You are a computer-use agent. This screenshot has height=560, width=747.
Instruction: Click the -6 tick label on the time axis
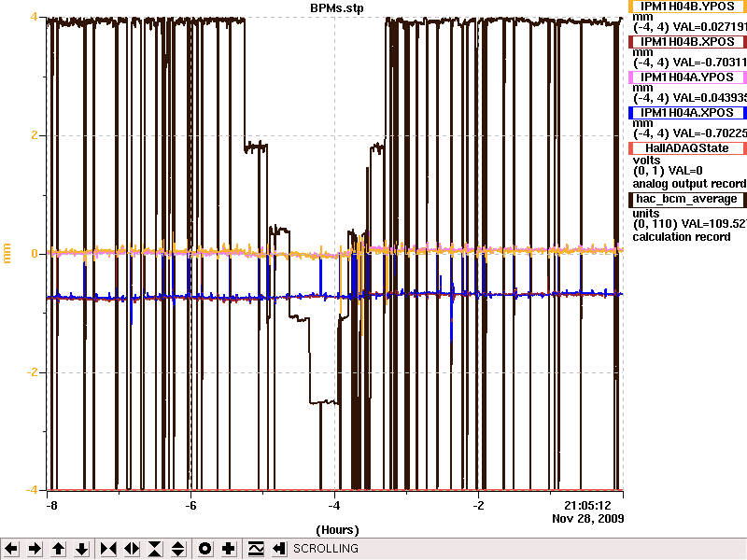(190, 506)
